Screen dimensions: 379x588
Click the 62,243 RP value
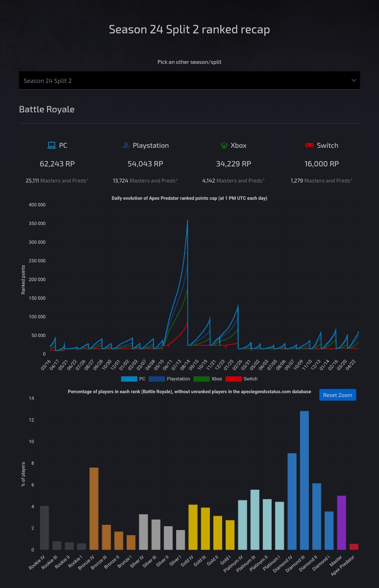click(57, 164)
